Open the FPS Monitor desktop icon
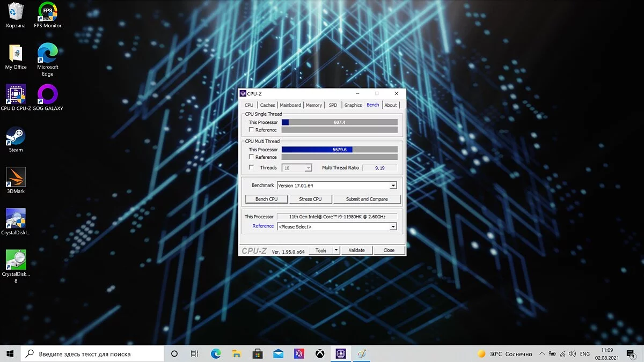 (x=48, y=12)
